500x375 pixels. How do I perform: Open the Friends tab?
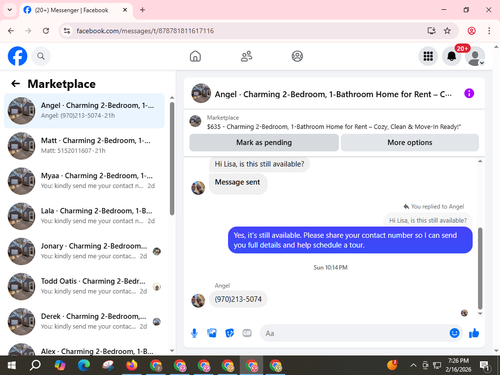point(246,56)
